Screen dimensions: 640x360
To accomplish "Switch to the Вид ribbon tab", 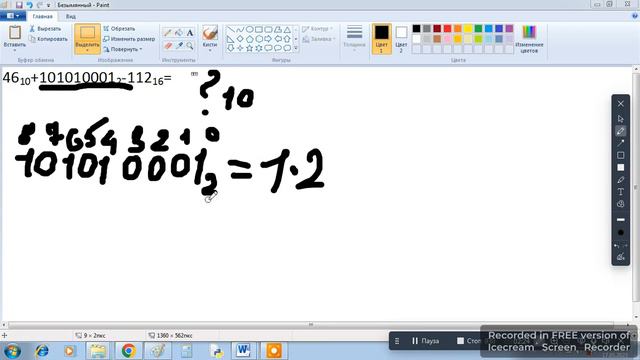I will [71, 16].
